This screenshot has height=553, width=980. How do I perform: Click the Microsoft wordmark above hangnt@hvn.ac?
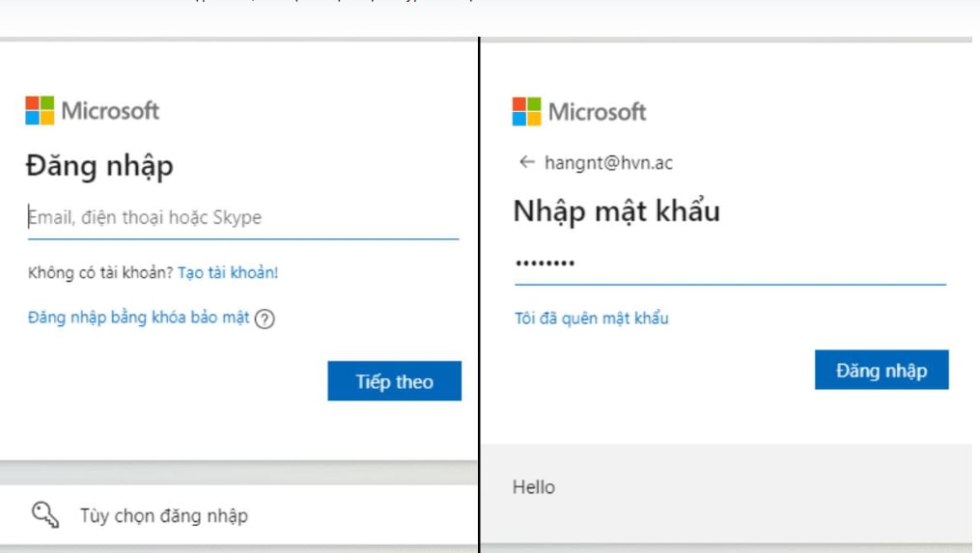[597, 112]
